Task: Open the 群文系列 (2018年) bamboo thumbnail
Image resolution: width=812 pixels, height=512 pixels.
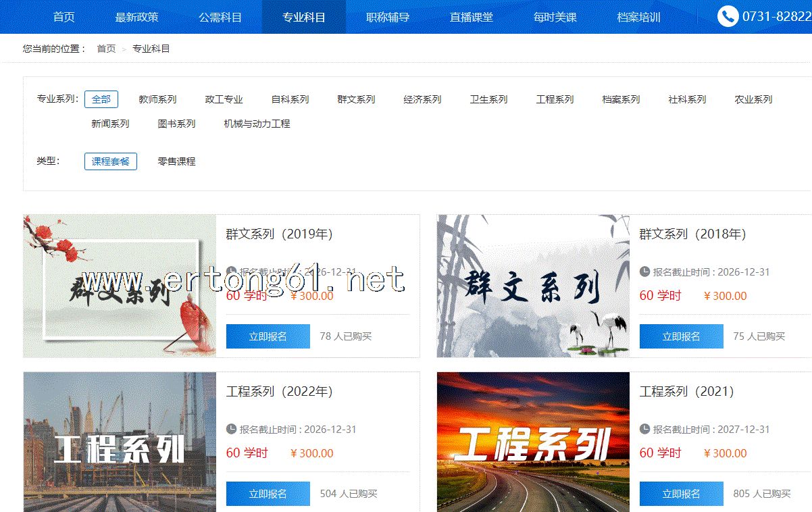Action: (533, 286)
